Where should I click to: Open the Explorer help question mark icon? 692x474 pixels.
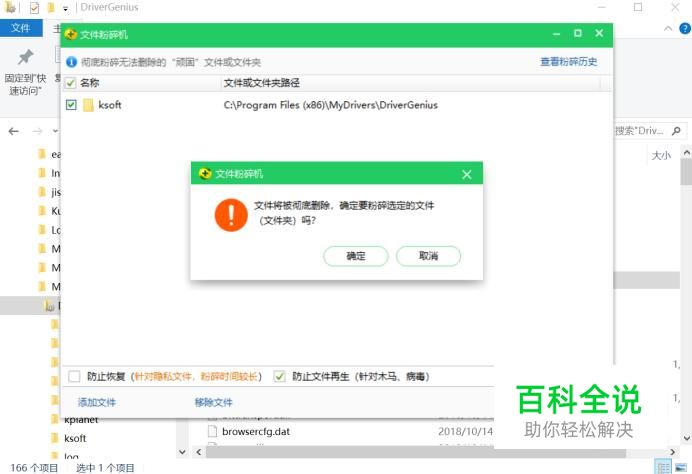[x=685, y=29]
